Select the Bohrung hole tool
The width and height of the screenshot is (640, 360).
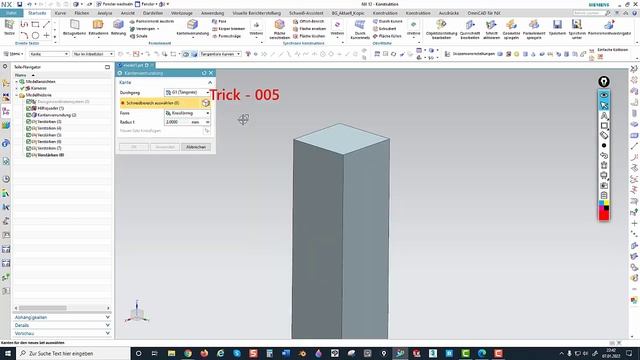pyautogui.click(x=118, y=27)
